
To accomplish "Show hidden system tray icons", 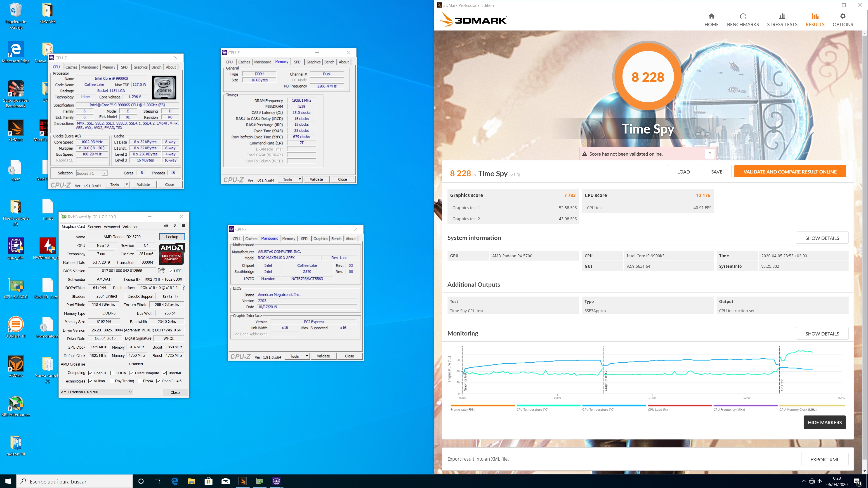I will point(803,481).
